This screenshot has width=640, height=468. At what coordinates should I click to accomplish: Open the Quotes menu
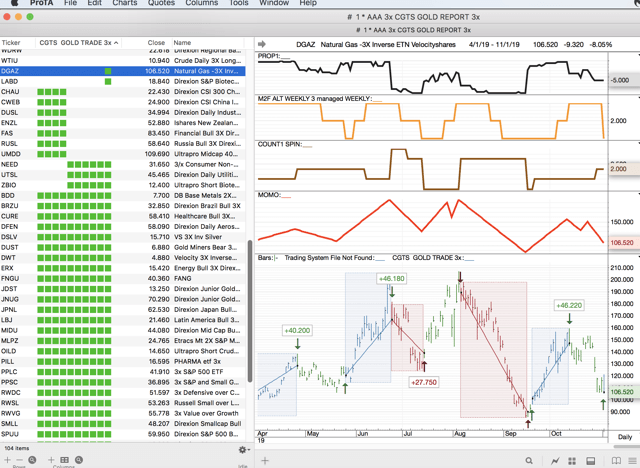[161, 3]
